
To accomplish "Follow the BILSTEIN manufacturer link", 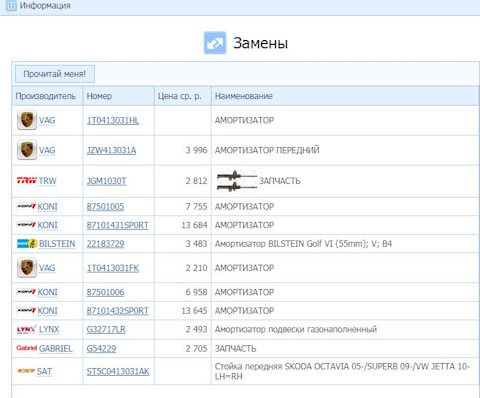I will (57, 244).
